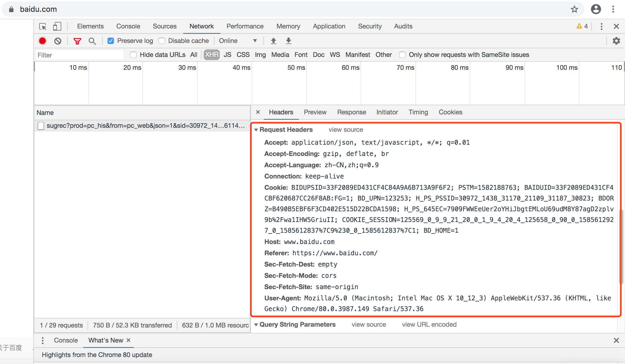Viewport: 625px width, 364px height.
Task: Show the Initiator tab
Action: 387,112
